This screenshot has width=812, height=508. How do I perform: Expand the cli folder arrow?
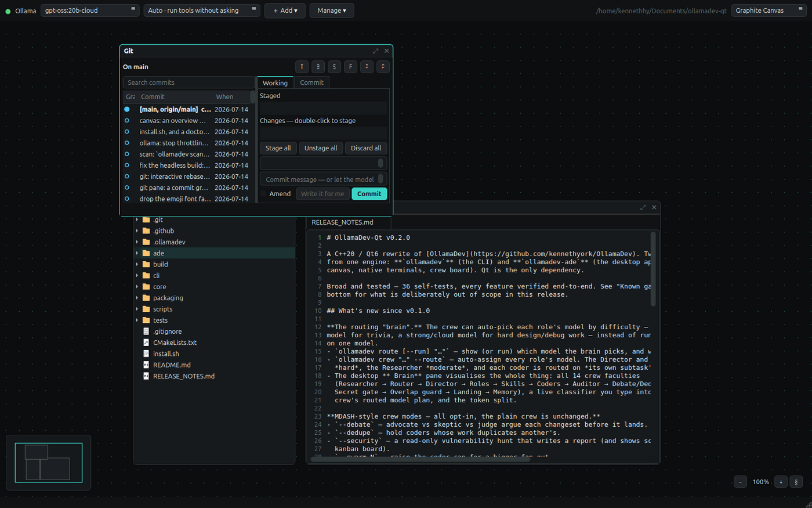point(137,276)
